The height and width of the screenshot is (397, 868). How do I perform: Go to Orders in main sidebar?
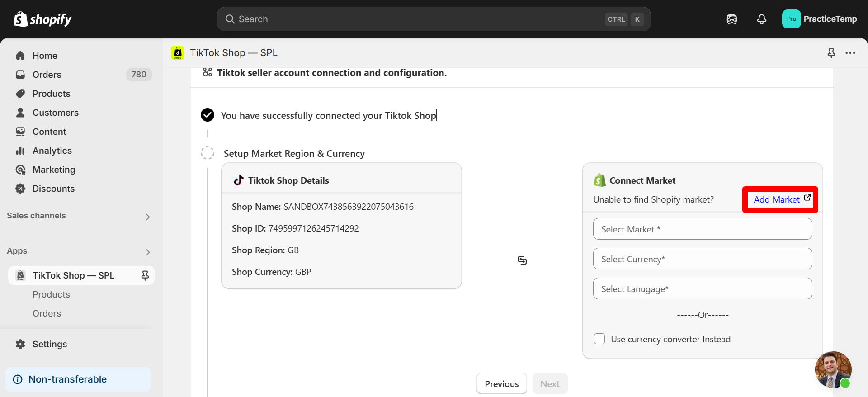[47, 75]
